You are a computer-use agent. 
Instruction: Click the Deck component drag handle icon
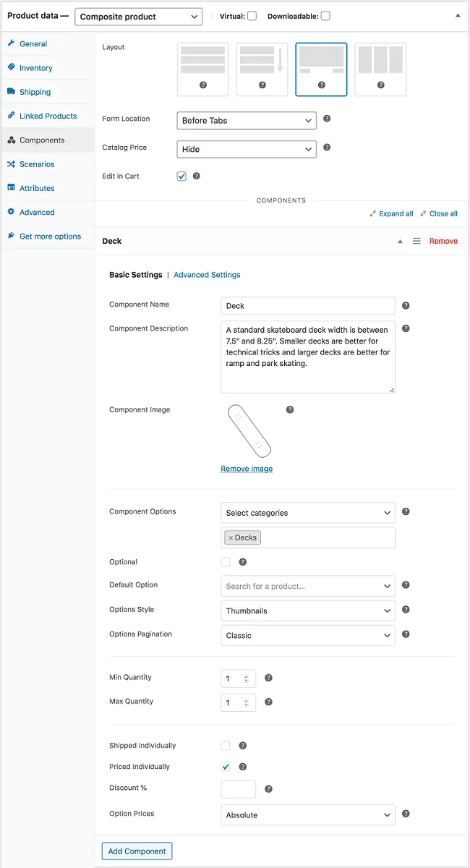pos(416,241)
